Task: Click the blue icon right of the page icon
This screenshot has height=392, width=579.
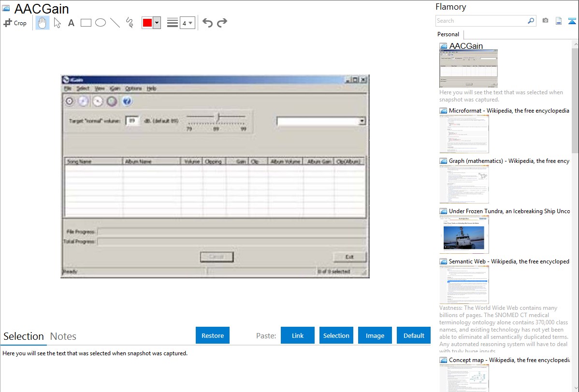Action: [572, 21]
